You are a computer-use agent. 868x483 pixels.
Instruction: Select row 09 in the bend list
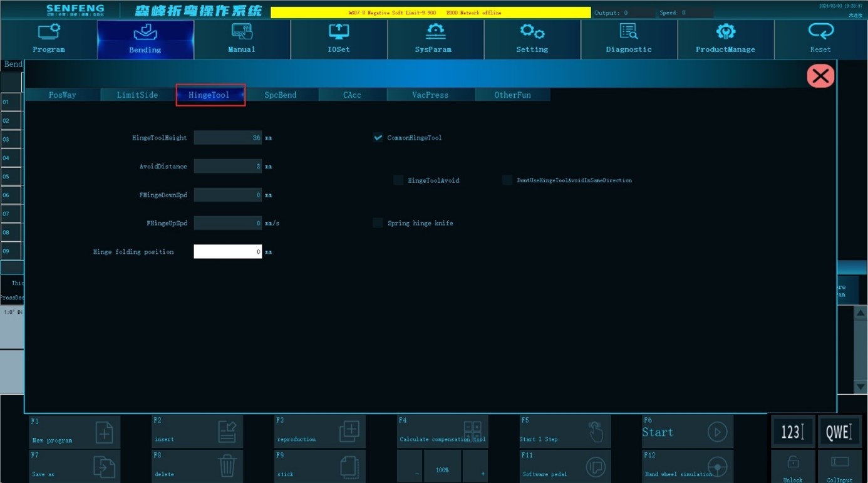[11, 251]
